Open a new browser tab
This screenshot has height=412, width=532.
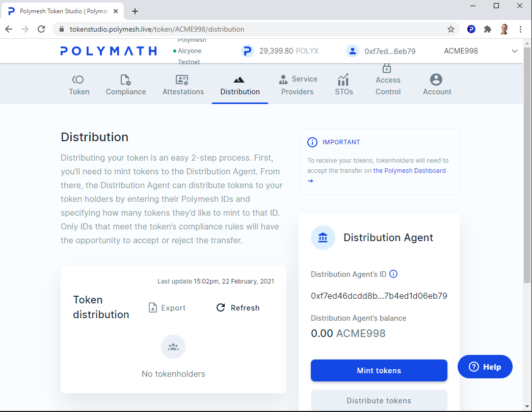tap(135, 11)
